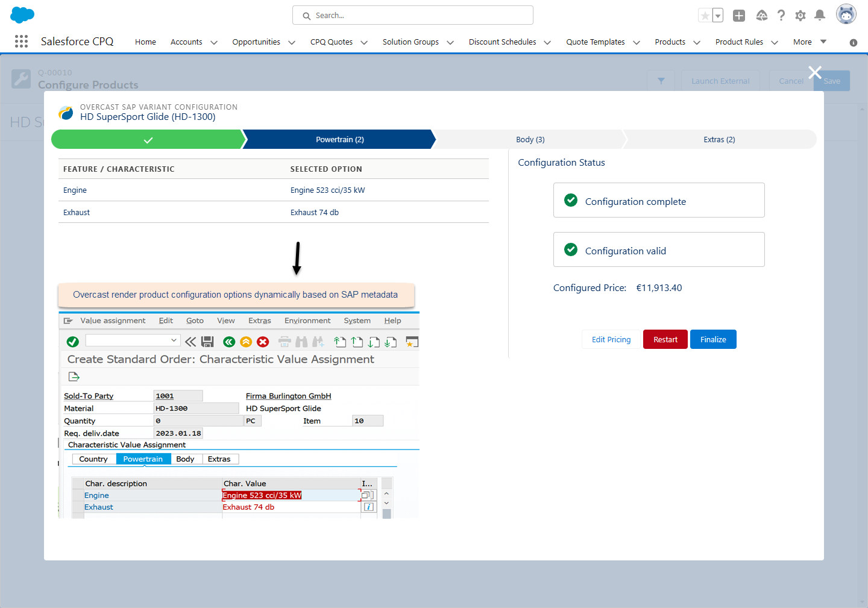This screenshot has height=608, width=868.
Task: Click SAP table vertical scrollbar down arrow
Action: (x=386, y=503)
